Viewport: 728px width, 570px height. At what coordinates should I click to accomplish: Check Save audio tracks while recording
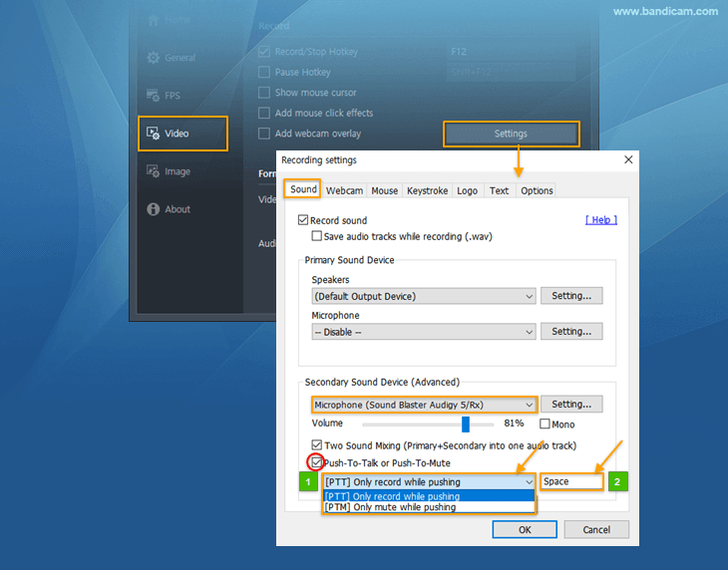317,236
